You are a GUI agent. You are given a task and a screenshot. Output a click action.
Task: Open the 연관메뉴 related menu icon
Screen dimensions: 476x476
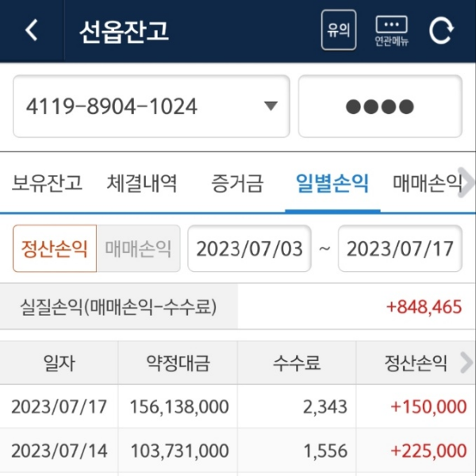pyautogui.click(x=392, y=31)
